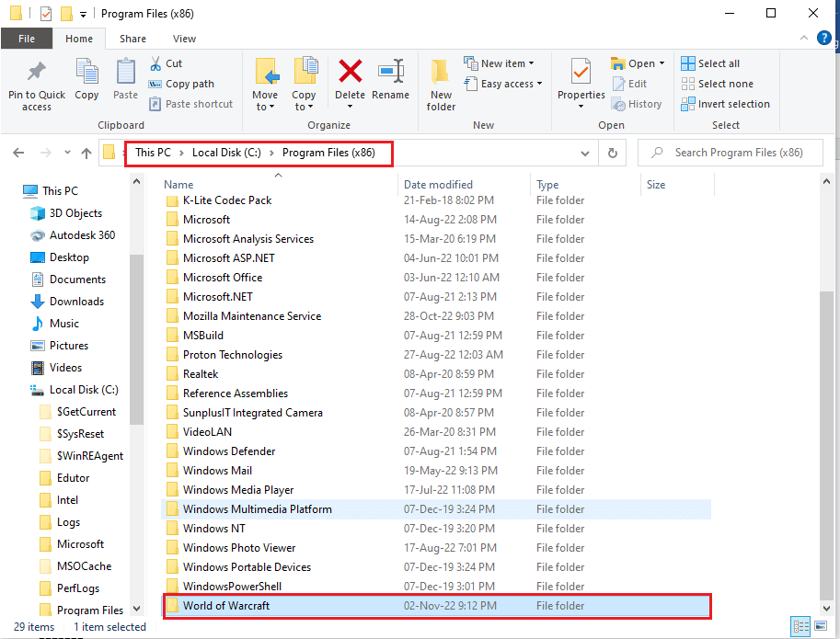Switch to large icons view in status bar
840x639 pixels.
click(x=820, y=625)
